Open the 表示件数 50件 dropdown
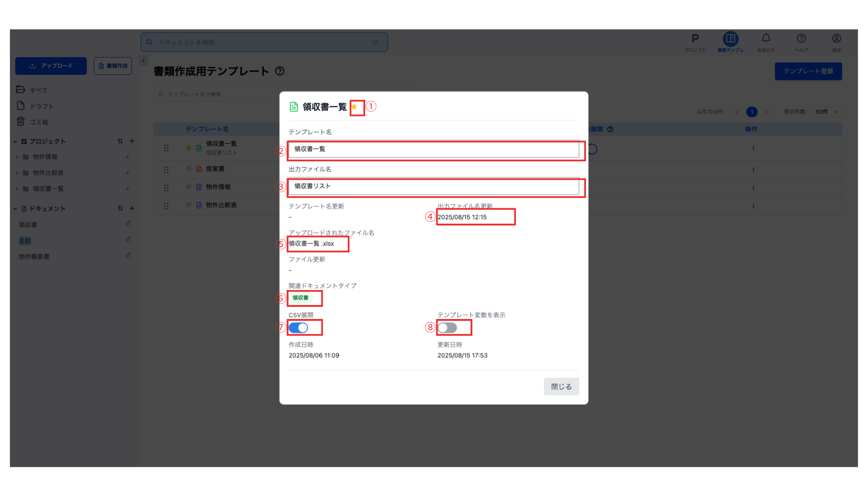 827,112
